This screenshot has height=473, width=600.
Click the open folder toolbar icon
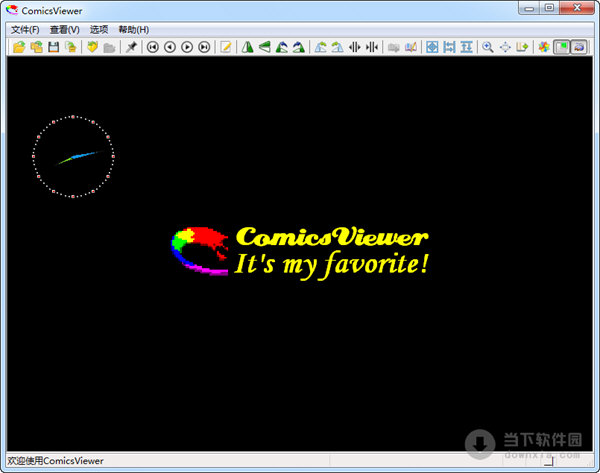tap(19, 47)
